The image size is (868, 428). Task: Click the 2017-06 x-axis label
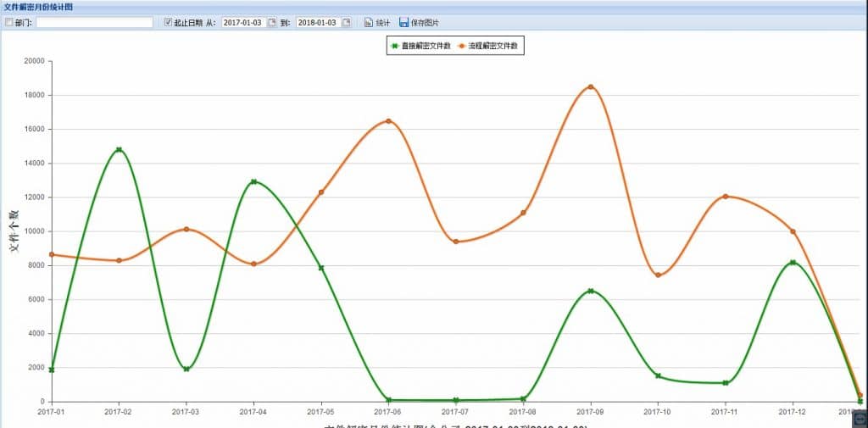click(388, 412)
